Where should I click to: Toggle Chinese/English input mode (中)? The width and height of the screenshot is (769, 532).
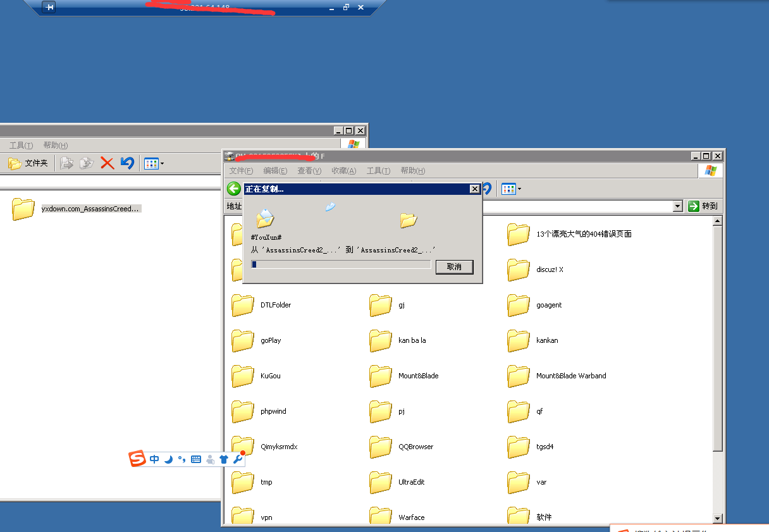[154, 459]
